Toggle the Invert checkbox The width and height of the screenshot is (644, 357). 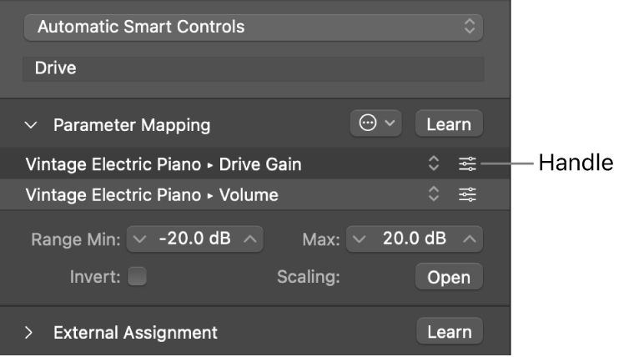pyautogui.click(x=138, y=277)
